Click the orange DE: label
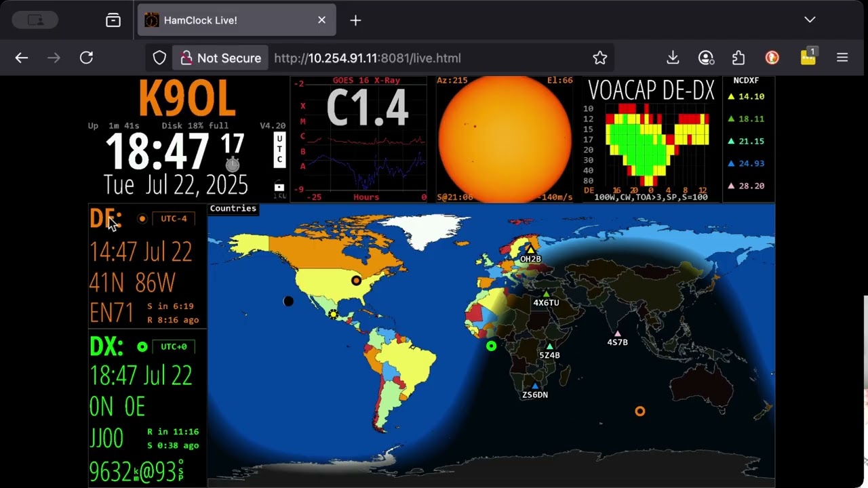 tap(104, 219)
